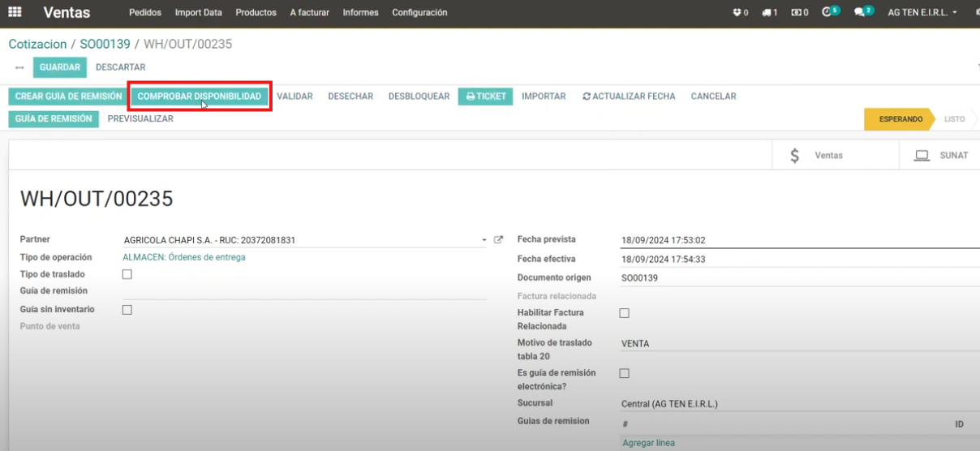This screenshot has height=451, width=980.
Task: Go to Cotizacion breadcrumb link
Action: (x=37, y=44)
